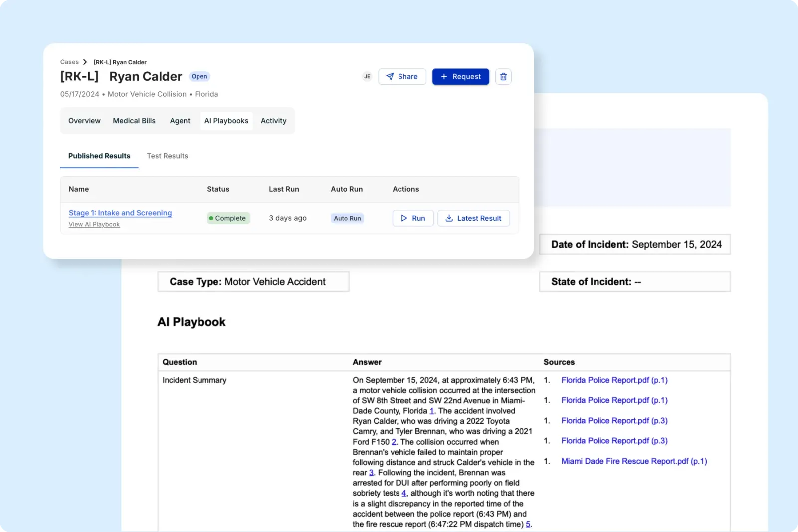Image resolution: width=798 pixels, height=532 pixels.
Task: Click the Share button
Action: (x=402, y=77)
